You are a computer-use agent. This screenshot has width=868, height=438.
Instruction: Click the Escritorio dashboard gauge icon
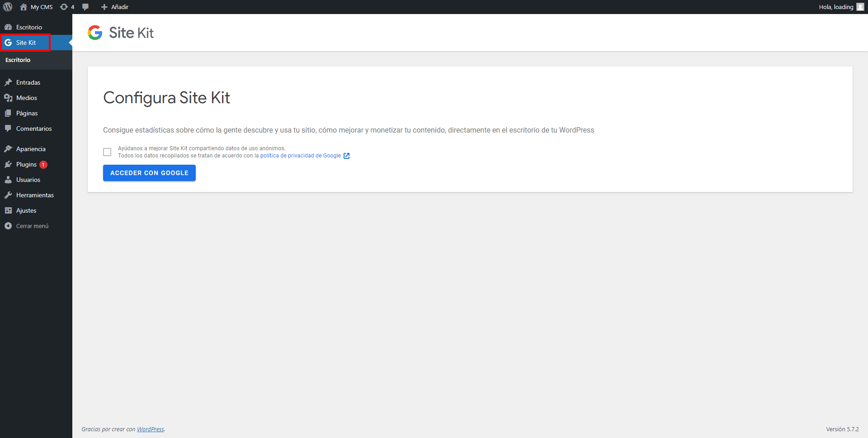(x=8, y=27)
